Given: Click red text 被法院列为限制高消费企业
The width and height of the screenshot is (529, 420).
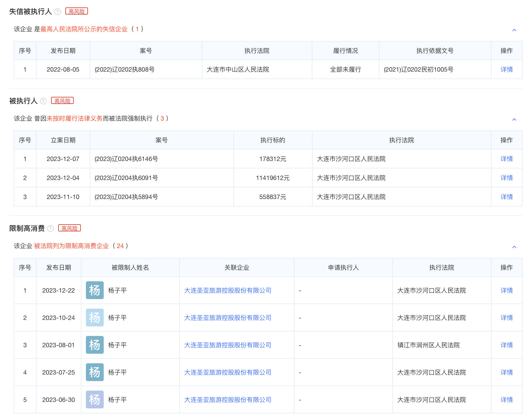Looking at the screenshot, I should coord(71,246).
